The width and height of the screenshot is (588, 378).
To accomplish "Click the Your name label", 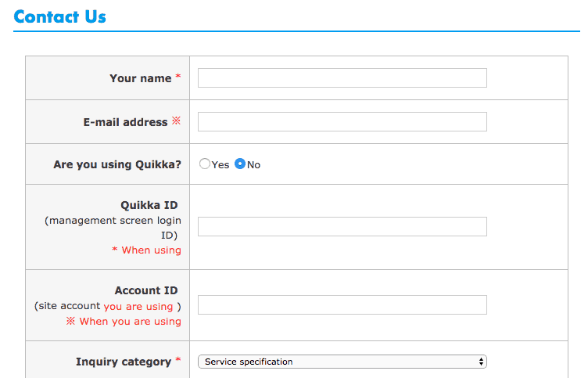I will point(140,78).
